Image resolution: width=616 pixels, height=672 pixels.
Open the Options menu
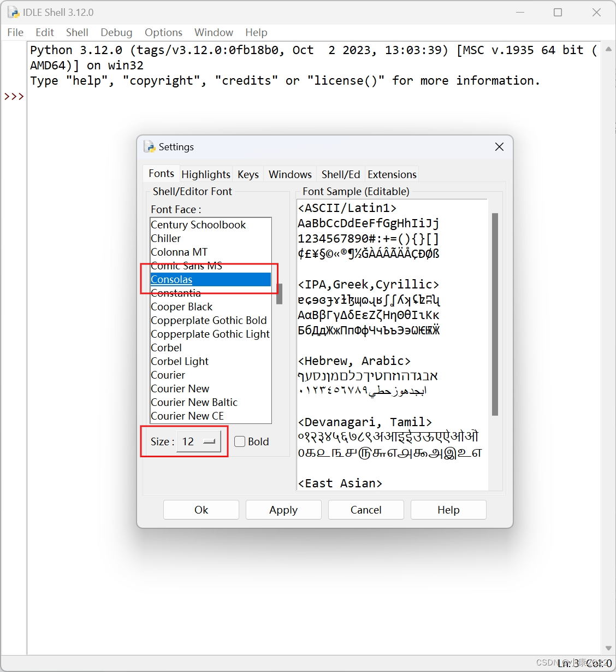[163, 32]
